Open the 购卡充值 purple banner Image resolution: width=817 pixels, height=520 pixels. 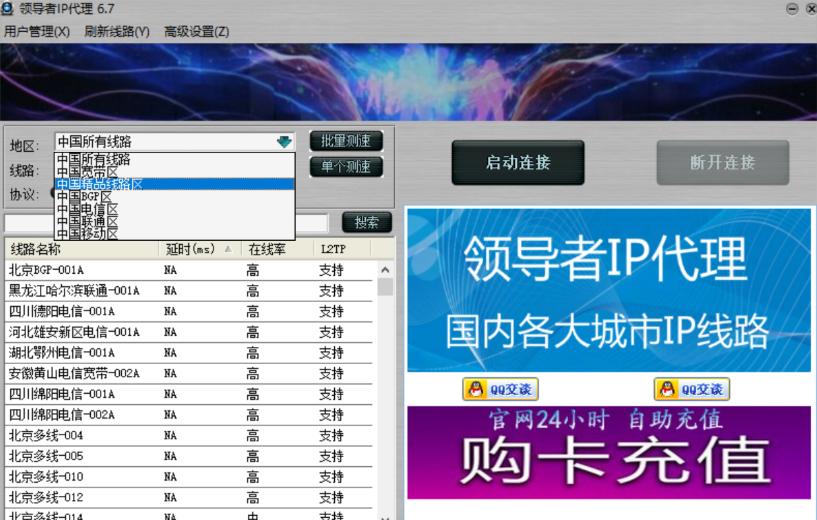click(x=609, y=452)
